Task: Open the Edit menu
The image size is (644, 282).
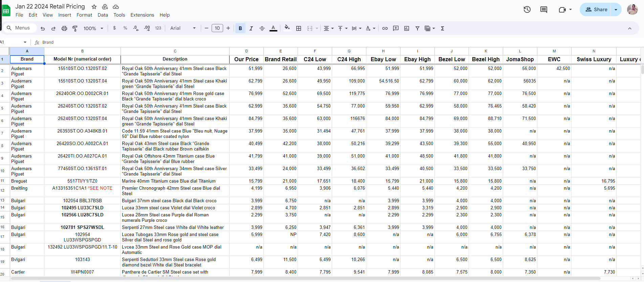Action: (33, 15)
